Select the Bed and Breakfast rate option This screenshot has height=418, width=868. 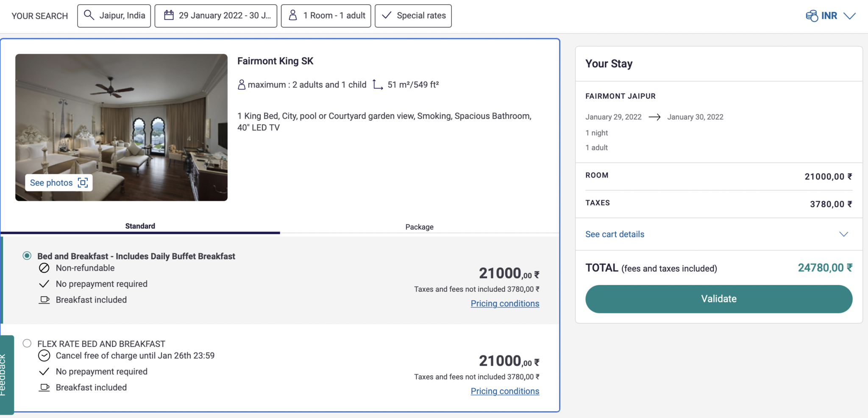[x=27, y=255]
